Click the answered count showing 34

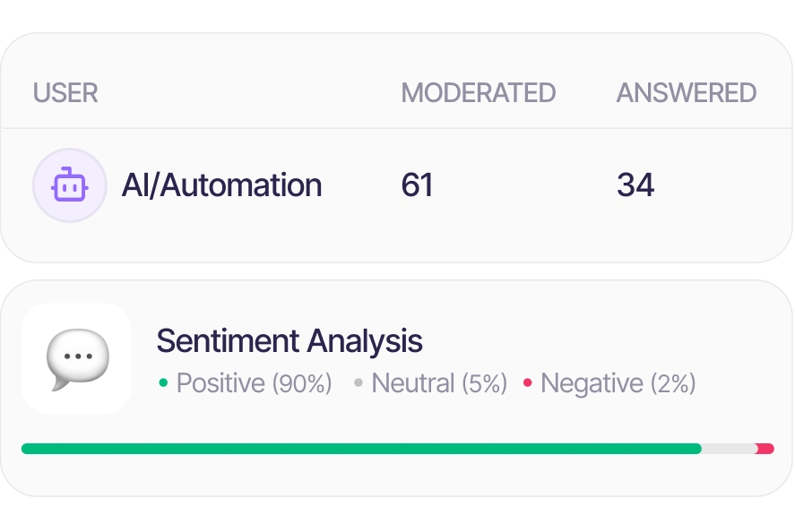pos(636,184)
